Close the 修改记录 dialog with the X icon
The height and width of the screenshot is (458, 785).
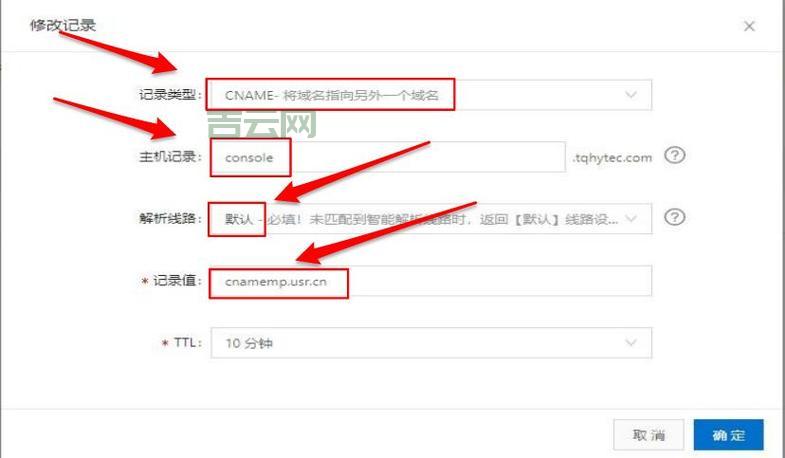[749, 26]
